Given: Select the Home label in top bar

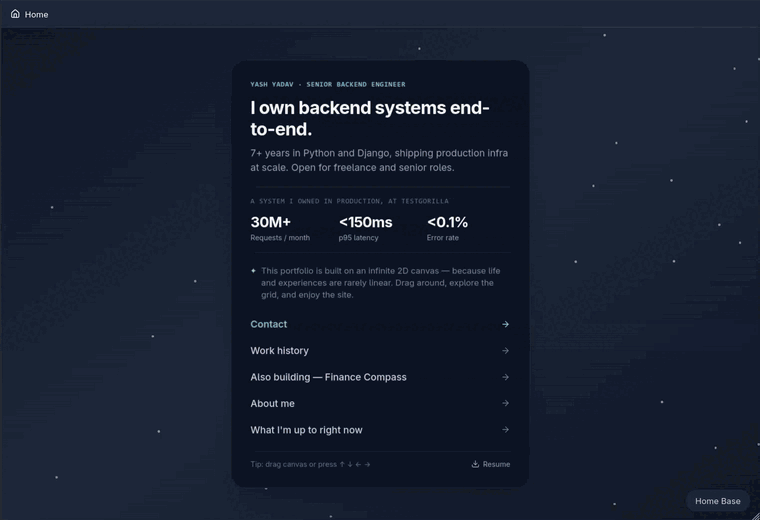Looking at the screenshot, I should pos(36,15).
